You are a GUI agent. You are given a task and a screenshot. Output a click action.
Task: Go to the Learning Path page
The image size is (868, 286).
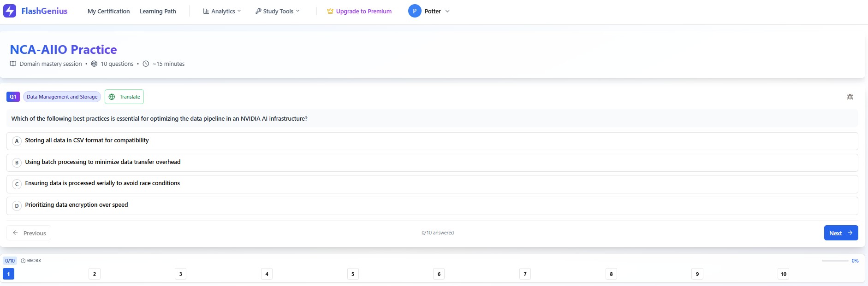point(158,11)
